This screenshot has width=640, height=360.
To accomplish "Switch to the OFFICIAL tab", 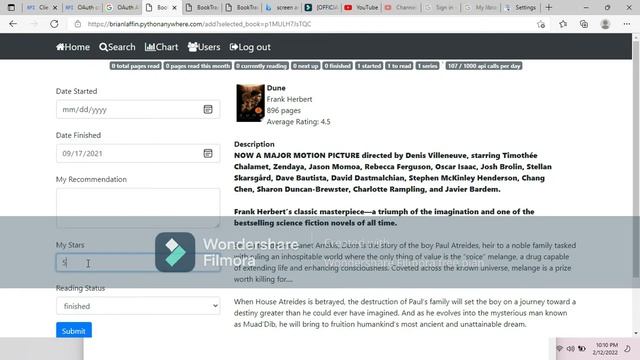I will point(321,7).
